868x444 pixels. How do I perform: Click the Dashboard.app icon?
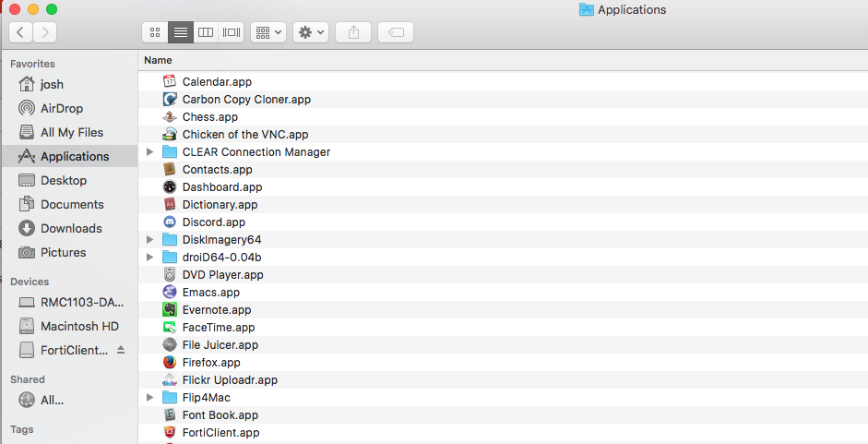tap(170, 186)
